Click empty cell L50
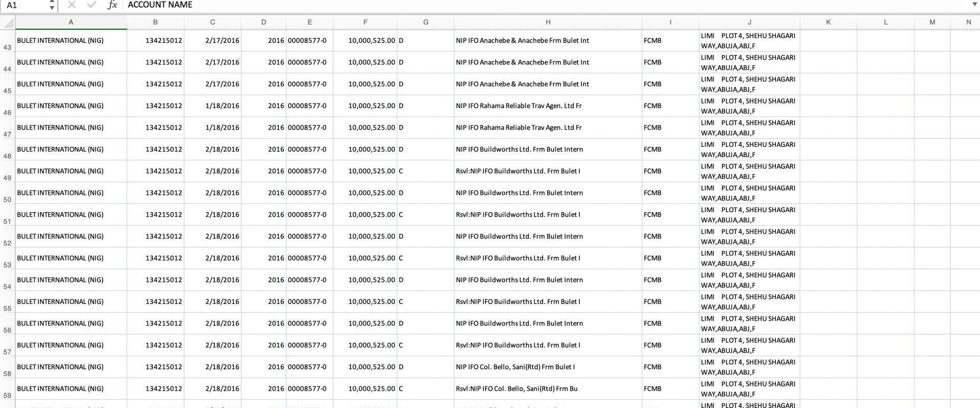Screen dimensions: 980x408 886,193
